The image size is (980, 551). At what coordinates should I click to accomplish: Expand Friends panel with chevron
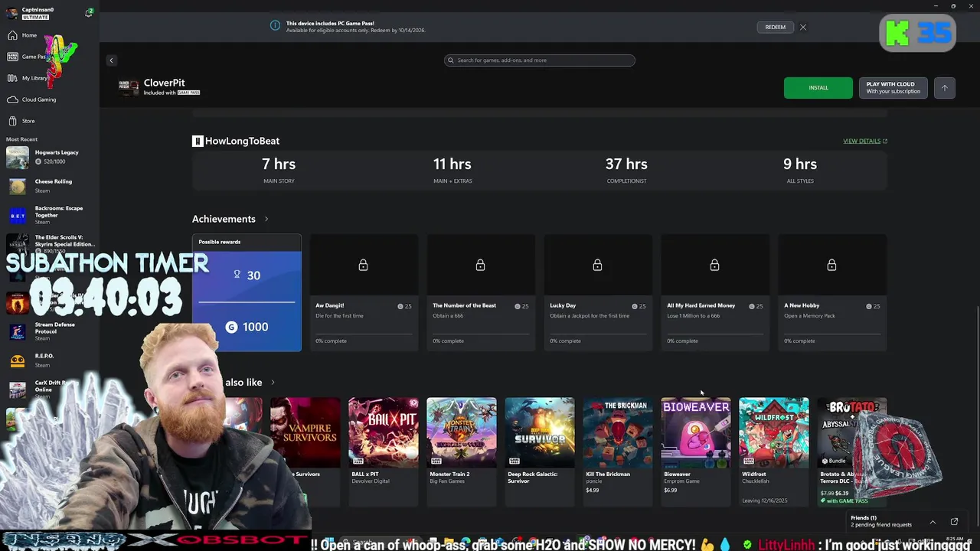[933, 522]
